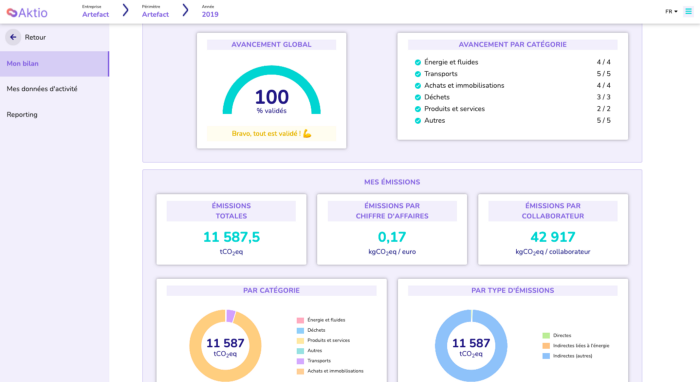Click the Retour label

click(35, 37)
